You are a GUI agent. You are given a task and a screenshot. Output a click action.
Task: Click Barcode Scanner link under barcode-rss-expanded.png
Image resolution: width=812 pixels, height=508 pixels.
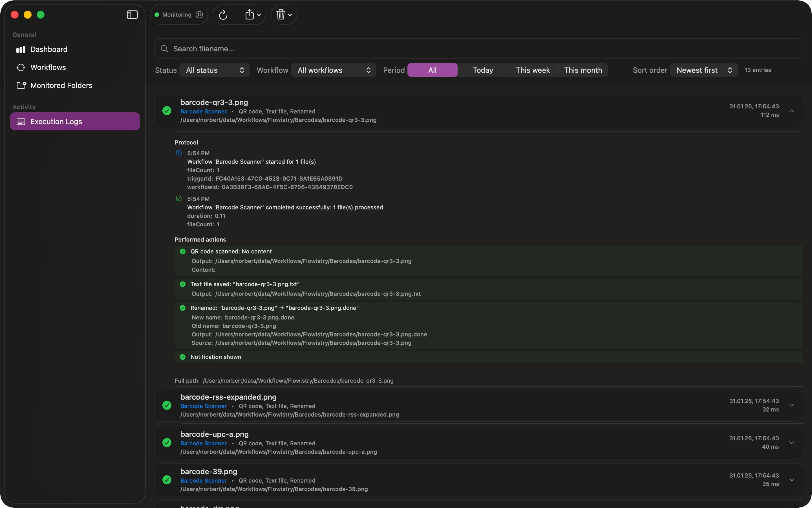[203, 406]
